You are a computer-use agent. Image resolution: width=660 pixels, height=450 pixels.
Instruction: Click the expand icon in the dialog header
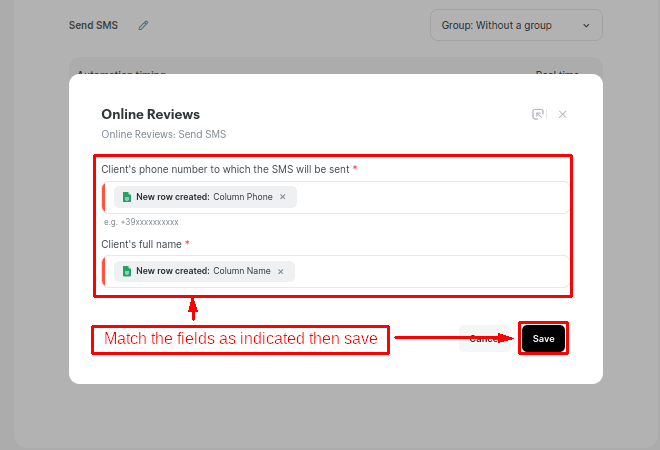[538, 115]
